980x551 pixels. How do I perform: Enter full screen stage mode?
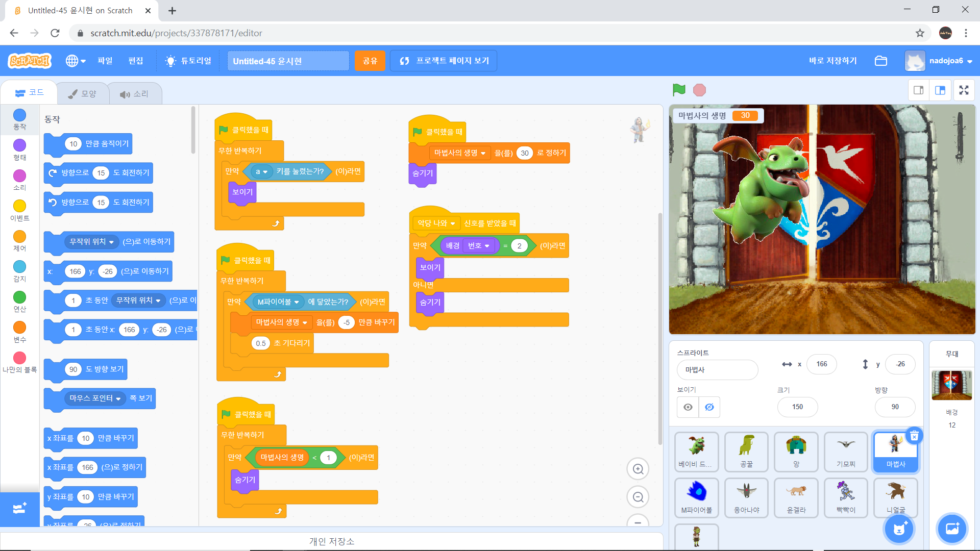964,90
